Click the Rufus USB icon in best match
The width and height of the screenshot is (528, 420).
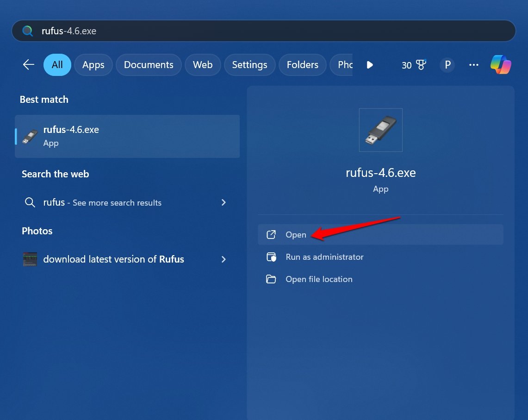click(x=30, y=137)
